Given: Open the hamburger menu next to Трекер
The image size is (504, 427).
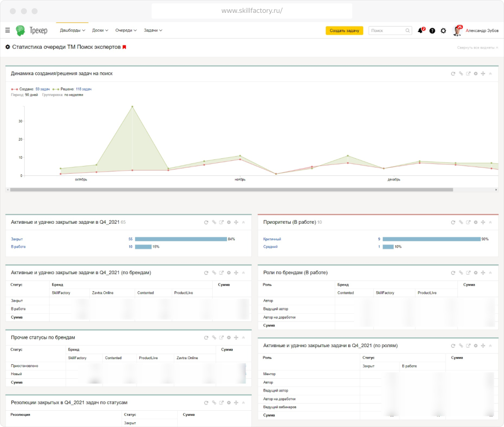Looking at the screenshot, I should [8, 30].
